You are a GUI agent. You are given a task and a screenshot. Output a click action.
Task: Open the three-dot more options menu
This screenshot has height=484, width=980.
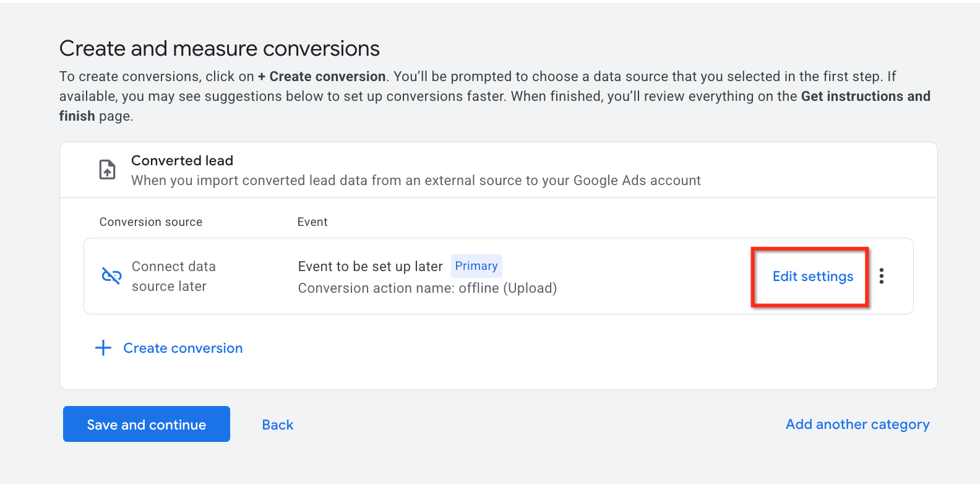[882, 276]
